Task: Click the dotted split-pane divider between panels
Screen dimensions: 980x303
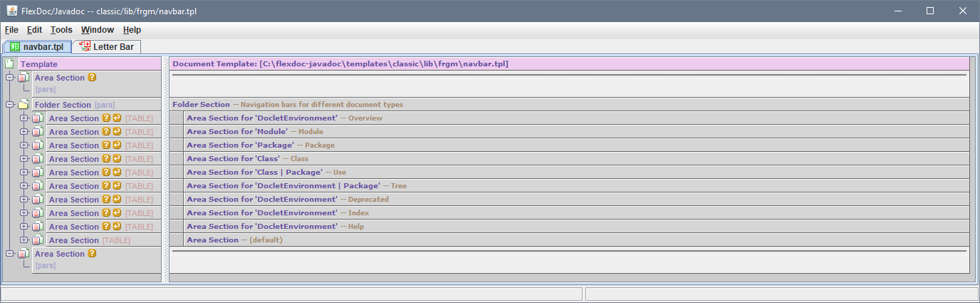Action: [165, 170]
